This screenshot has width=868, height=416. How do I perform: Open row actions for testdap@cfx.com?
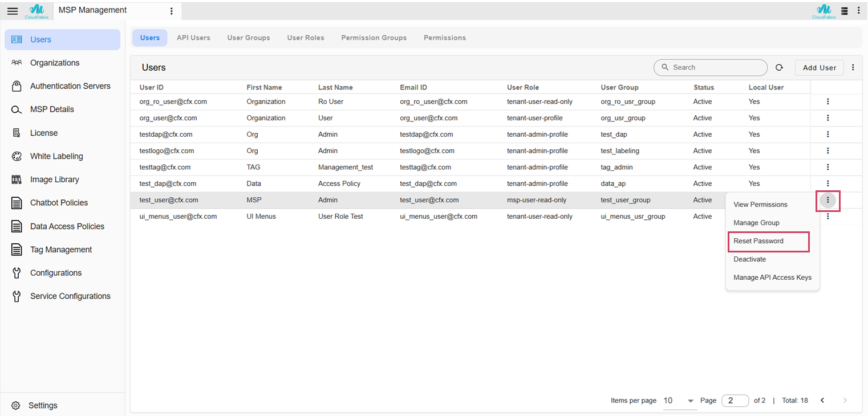[x=828, y=134]
